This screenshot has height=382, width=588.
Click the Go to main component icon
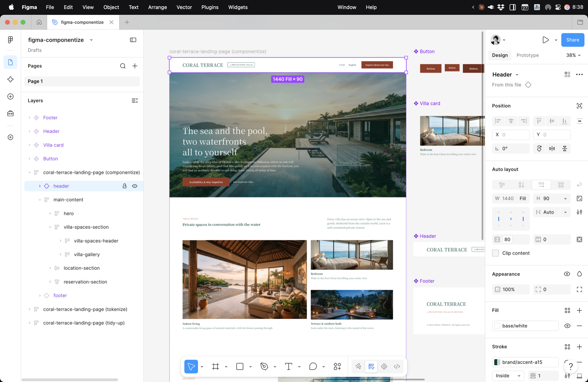click(528, 85)
